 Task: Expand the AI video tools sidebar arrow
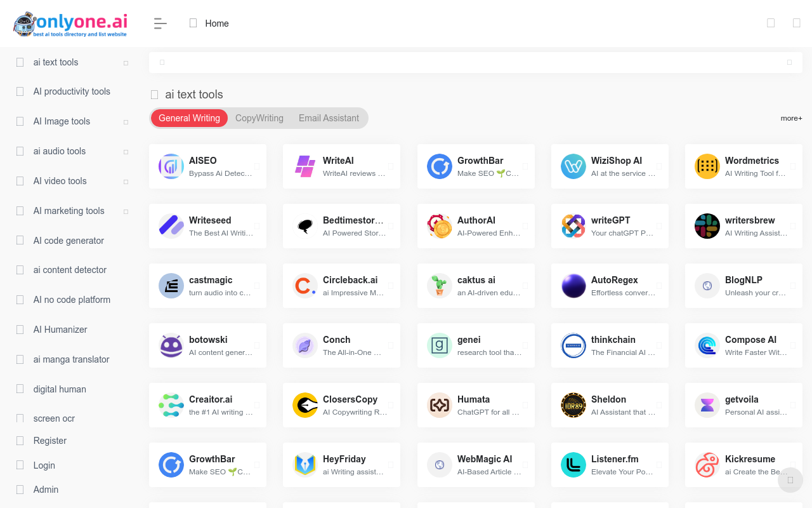(x=126, y=182)
